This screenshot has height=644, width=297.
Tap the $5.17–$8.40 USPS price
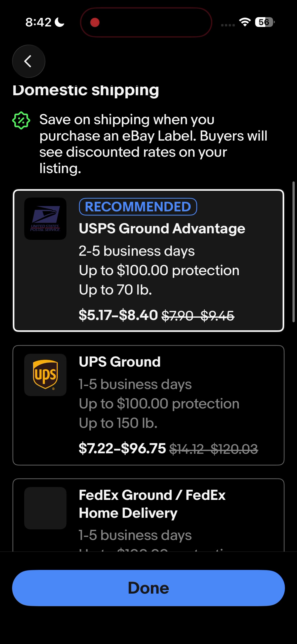click(118, 315)
